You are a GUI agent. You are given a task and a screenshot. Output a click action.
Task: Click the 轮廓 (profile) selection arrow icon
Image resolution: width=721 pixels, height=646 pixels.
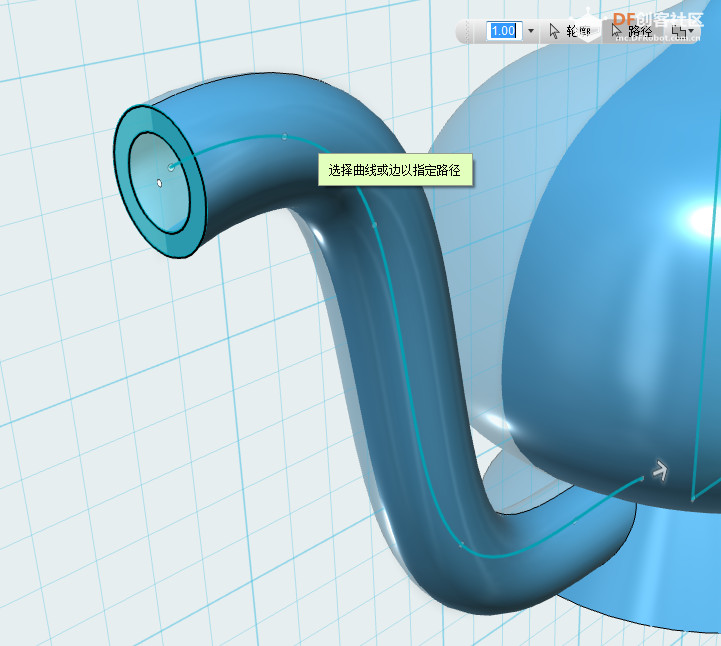click(555, 31)
